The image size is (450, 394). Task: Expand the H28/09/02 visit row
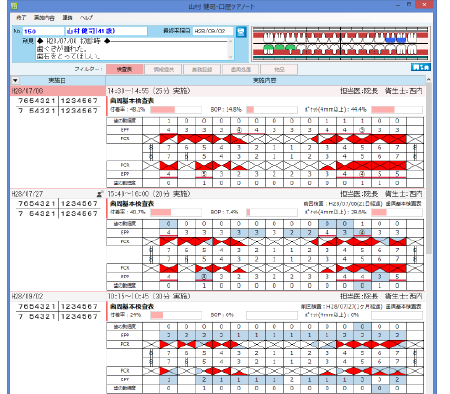(x=58, y=296)
